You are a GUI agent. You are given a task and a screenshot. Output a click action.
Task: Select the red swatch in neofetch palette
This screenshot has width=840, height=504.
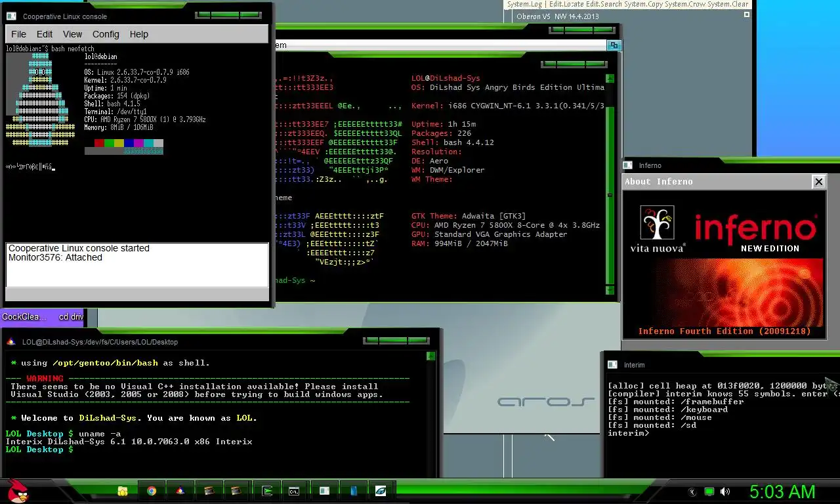click(x=99, y=143)
